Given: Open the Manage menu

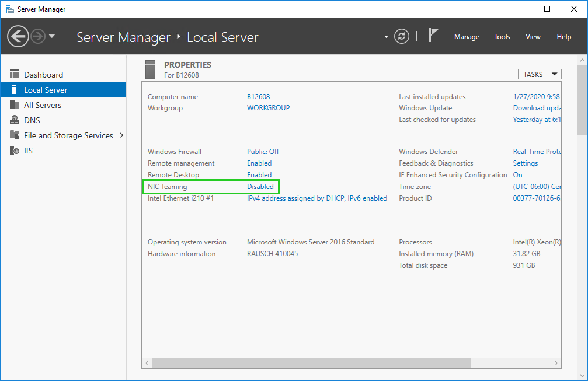Looking at the screenshot, I should [467, 37].
